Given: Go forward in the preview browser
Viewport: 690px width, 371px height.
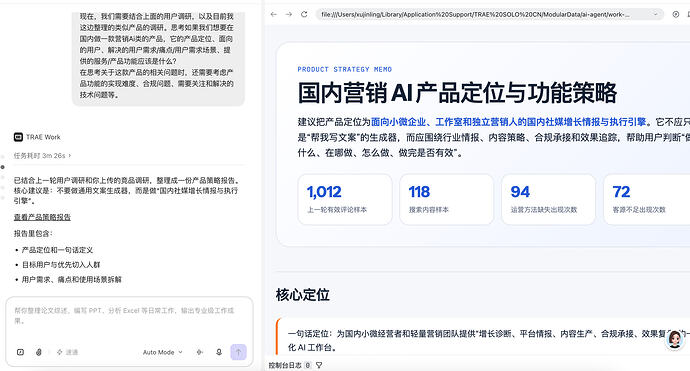Looking at the screenshot, I should [x=289, y=15].
